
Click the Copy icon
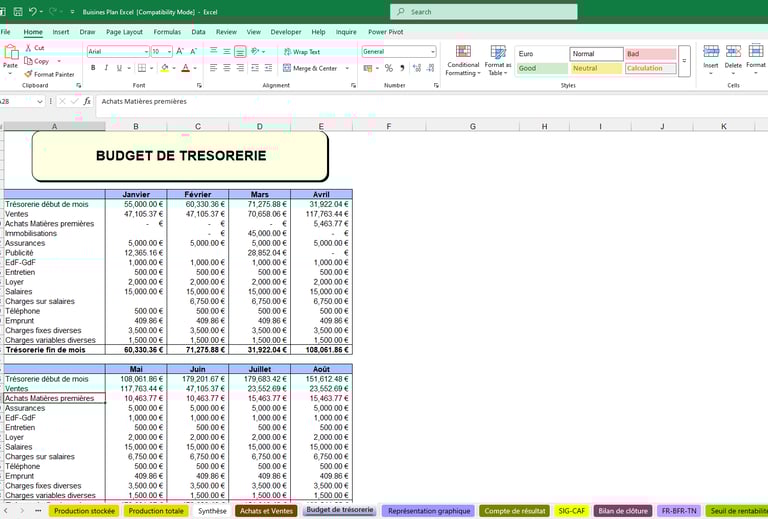click(x=28, y=61)
